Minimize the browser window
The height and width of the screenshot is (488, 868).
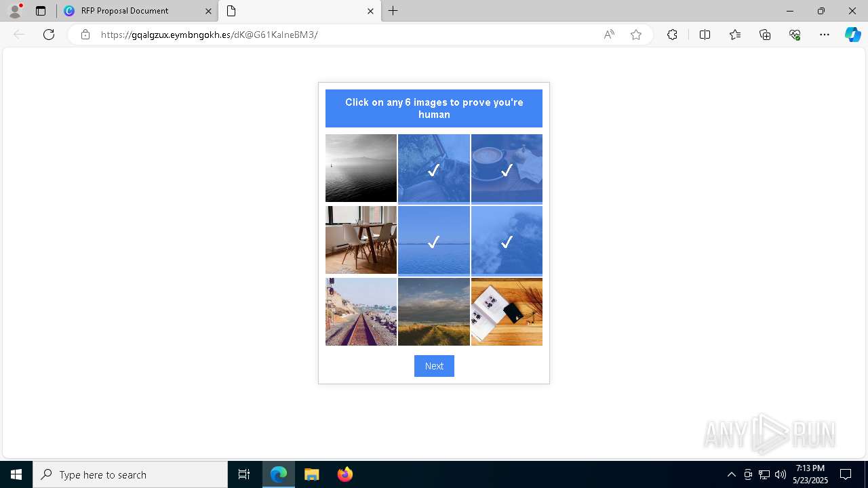pos(790,11)
